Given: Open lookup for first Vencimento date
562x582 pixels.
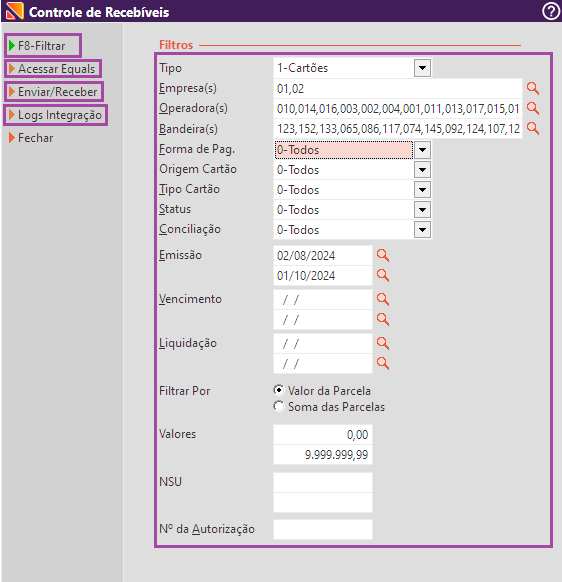Looking at the screenshot, I should (383, 299).
